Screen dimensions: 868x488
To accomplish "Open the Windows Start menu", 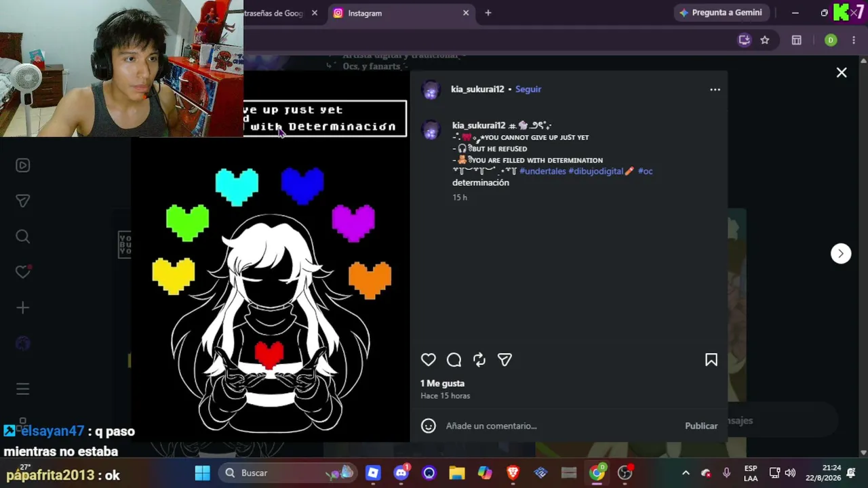I will 203,473.
